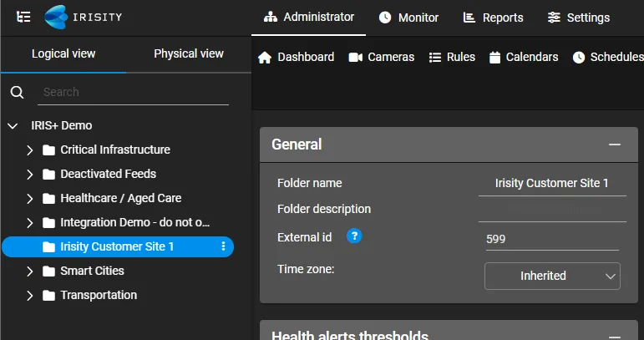644x340 pixels.
Task: Select Healthcare / Aged Care tree item
Action: tap(121, 198)
